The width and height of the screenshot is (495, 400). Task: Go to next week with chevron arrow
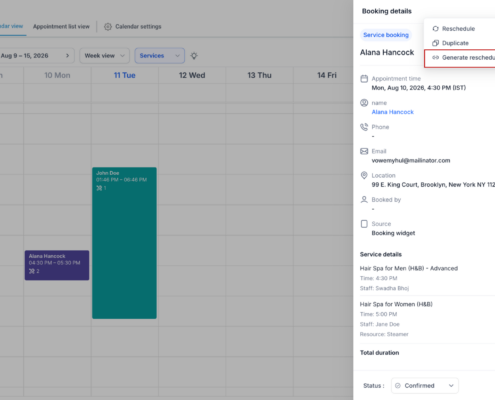67,56
